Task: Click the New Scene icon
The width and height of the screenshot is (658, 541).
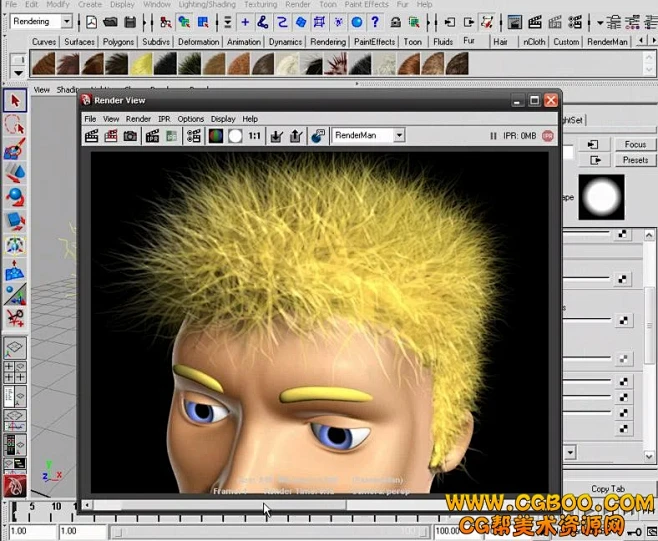Action: point(91,21)
